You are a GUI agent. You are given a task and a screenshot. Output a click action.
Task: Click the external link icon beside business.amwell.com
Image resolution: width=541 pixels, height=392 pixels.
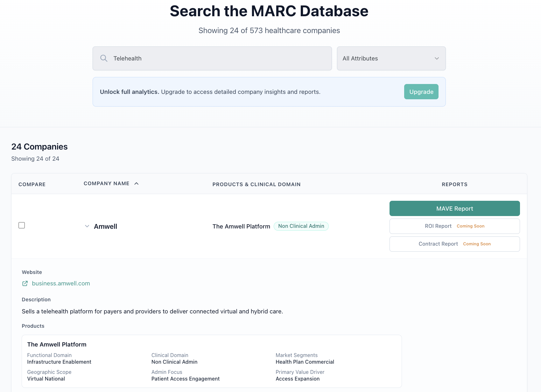(25, 283)
